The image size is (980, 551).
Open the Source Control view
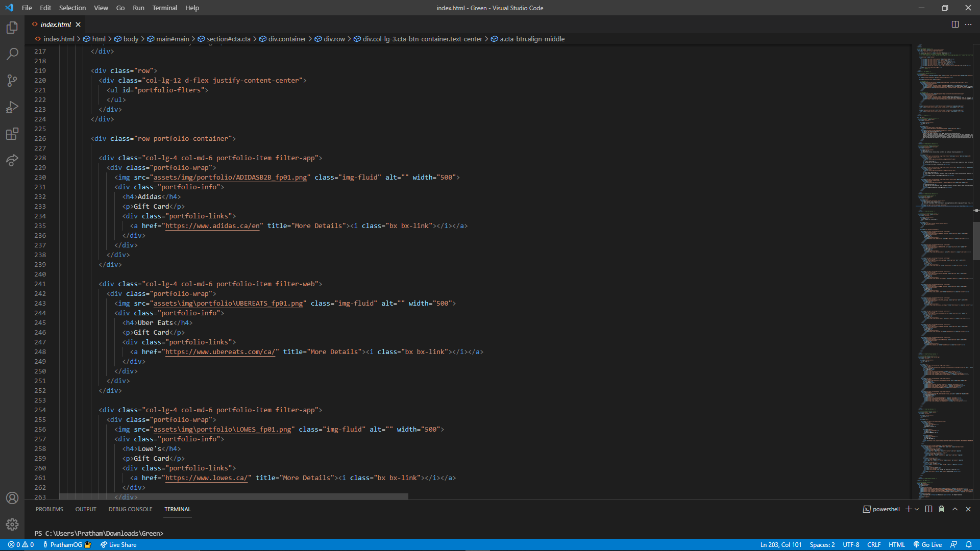12,81
